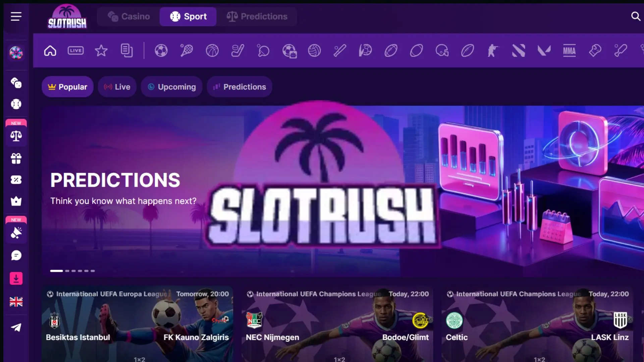Change language via UK flag
Screen dimensions: 644x362
click(16, 302)
